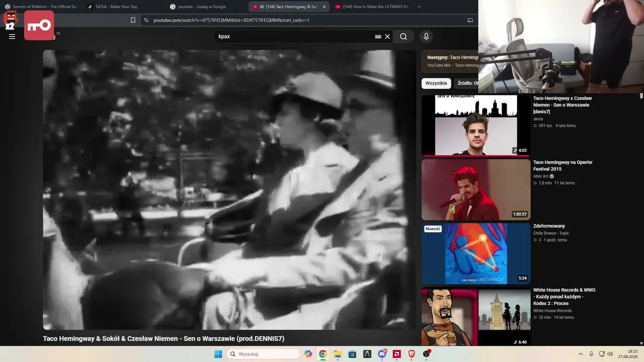Focus the YouTube search field containing kpax
644x362 pixels.
(x=294, y=36)
